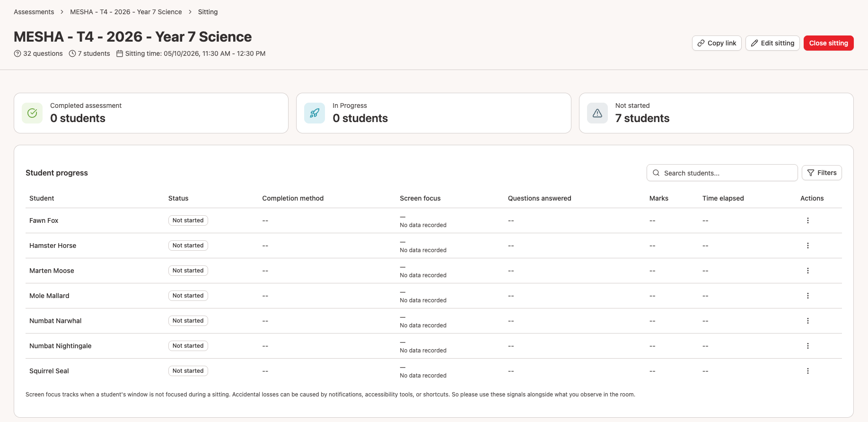Click Edit sitting button

point(772,43)
